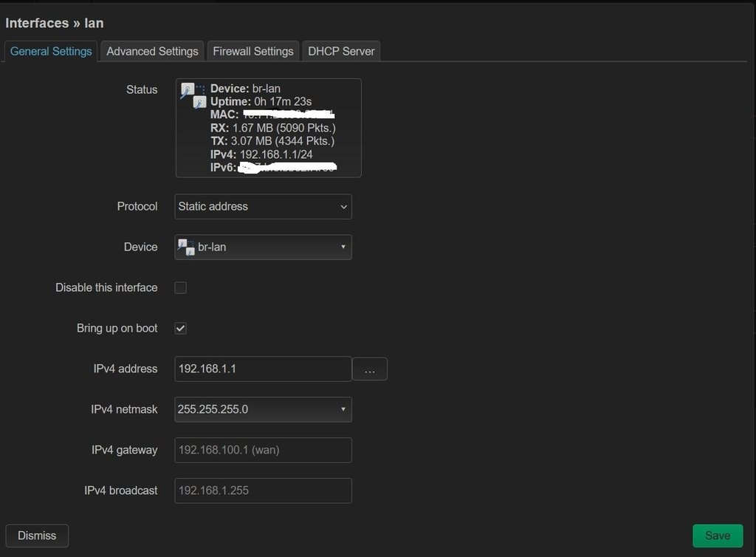756x557 pixels.
Task: Expand the Device dropdown set to br-lan
Action: tap(263, 247)
